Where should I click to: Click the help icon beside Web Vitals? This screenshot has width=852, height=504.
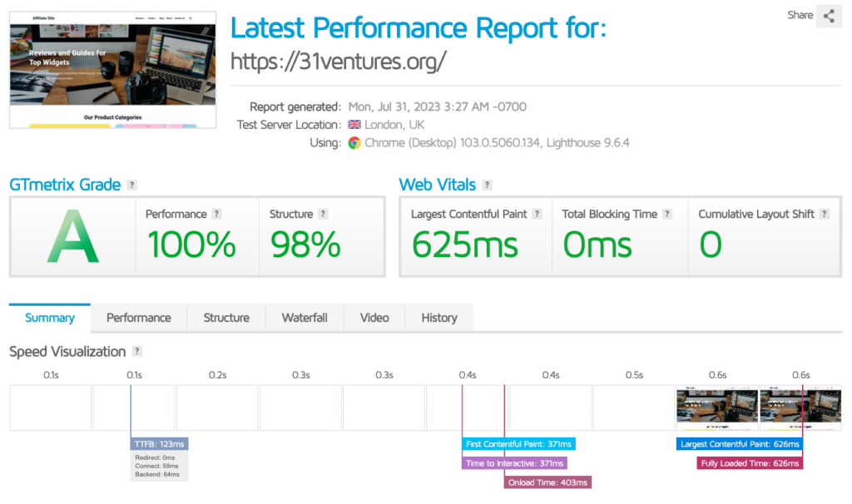click(487, 185)
